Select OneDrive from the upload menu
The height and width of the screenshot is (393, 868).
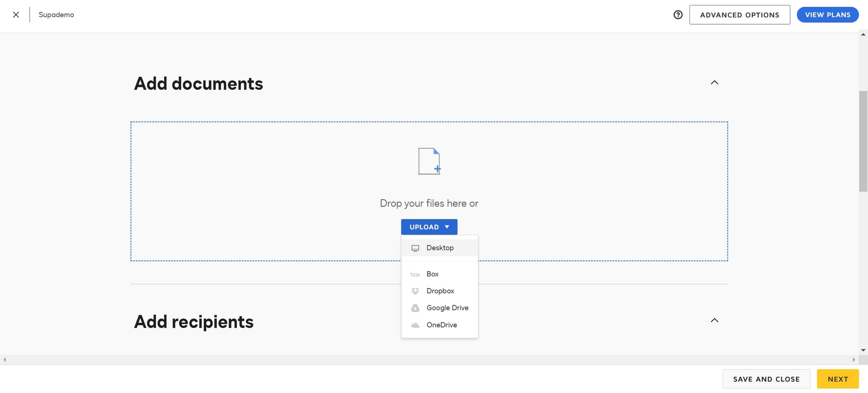pos(442,325)
